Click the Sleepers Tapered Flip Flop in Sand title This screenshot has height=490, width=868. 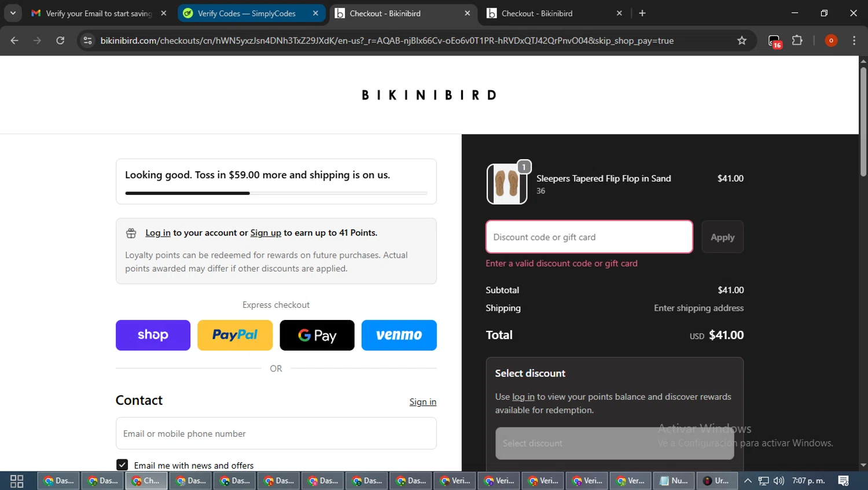pos(604,178)
